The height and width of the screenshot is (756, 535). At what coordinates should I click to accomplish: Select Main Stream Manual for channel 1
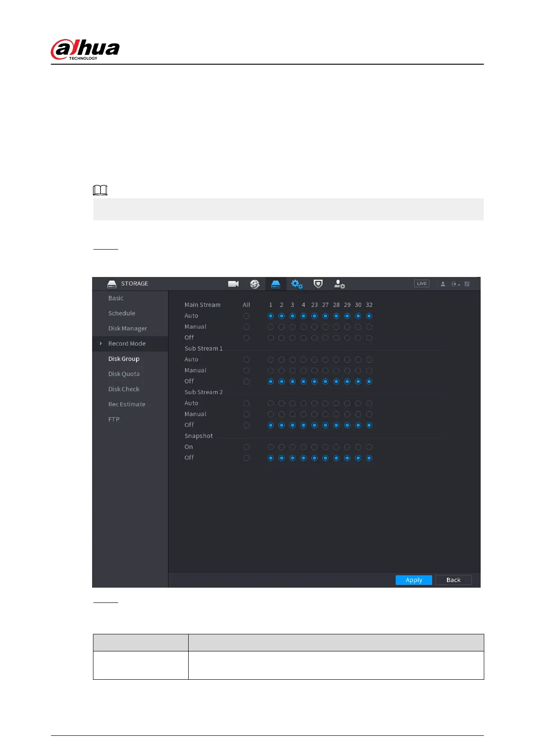(x=270, y=327)
